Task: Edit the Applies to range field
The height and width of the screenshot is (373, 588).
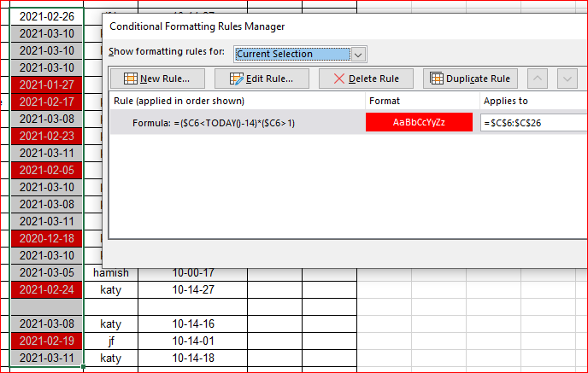Action: [x=534, y=123]
